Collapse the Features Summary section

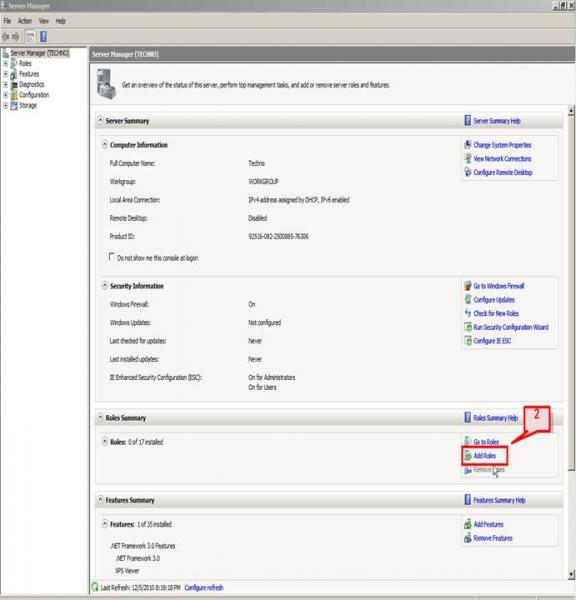100,499
